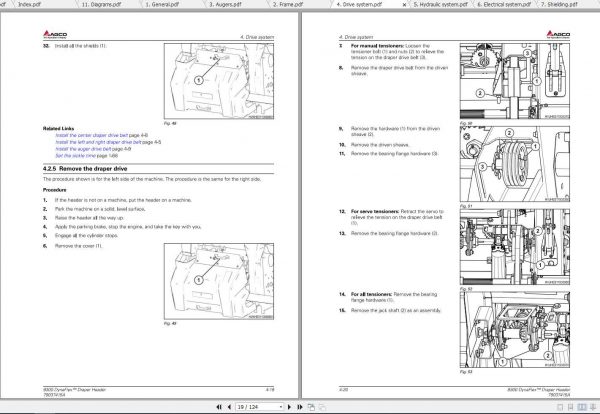
Task: Switch to the 3. Augers.pdf tab
Action: tap(225, 5)
